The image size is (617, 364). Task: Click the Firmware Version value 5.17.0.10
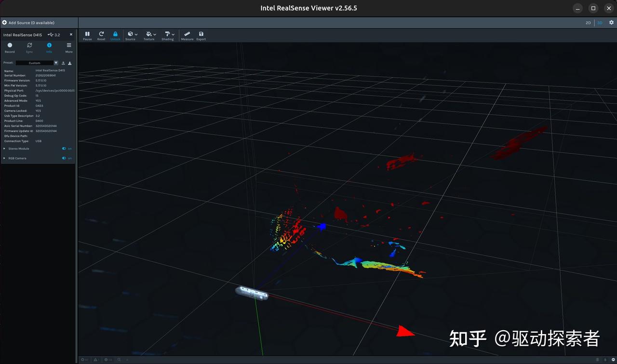[41, 81]
